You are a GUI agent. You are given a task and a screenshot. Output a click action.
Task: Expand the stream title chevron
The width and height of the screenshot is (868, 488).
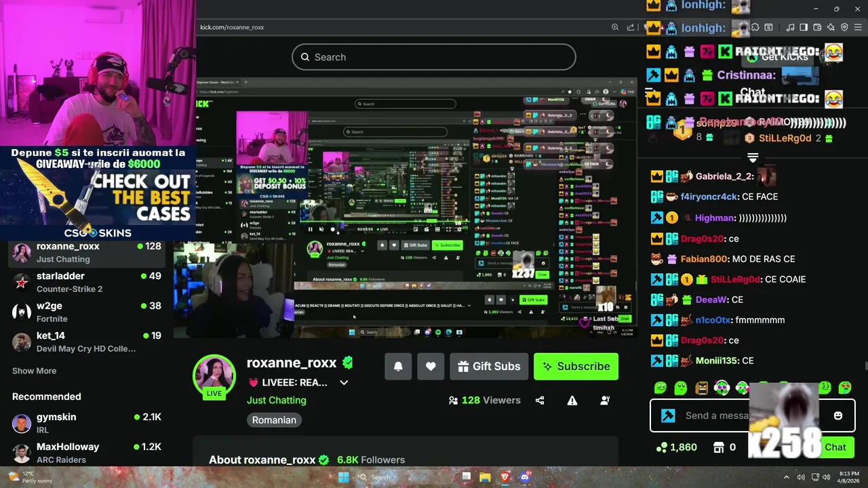tap(344, 383)
